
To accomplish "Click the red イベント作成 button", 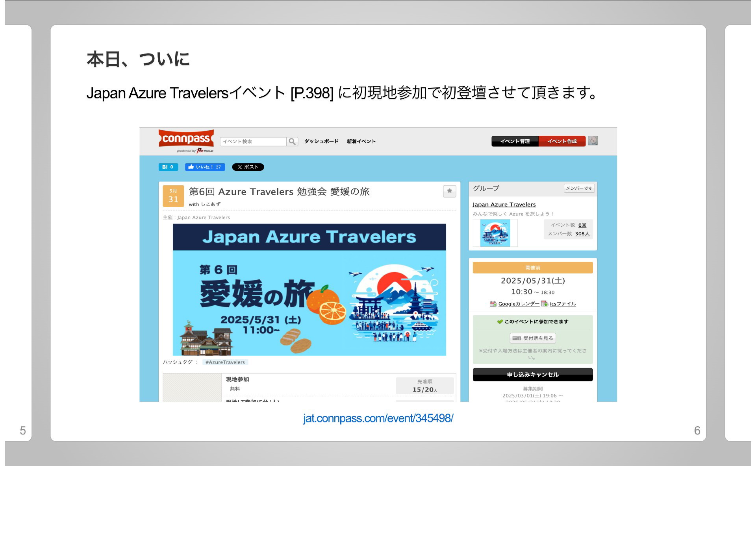I will coord(562,141).
